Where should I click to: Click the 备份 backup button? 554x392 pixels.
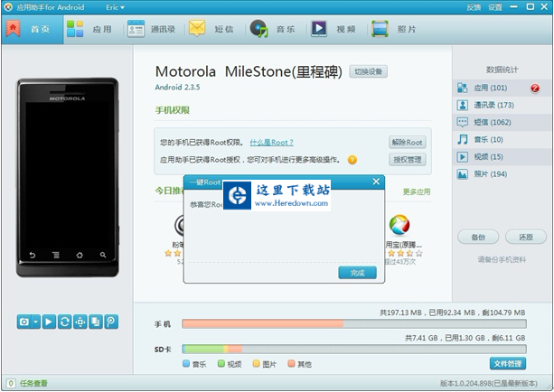pyautogui.click(x=478, y=237)
